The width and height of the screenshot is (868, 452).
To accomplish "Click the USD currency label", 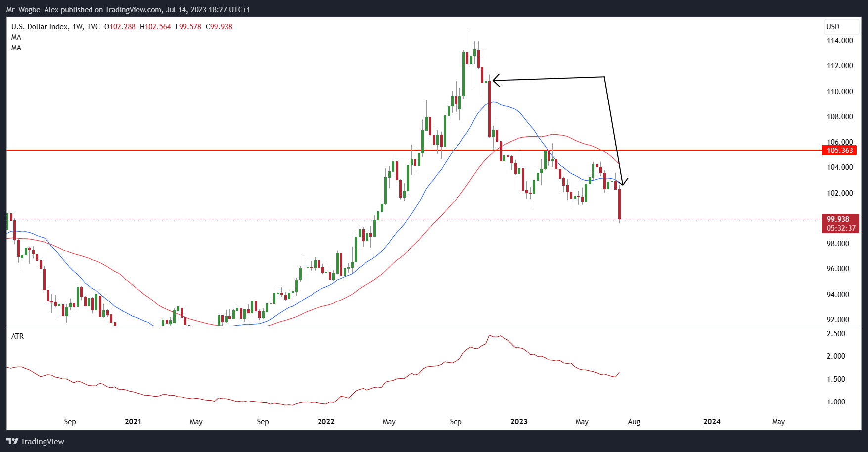I will tap(833, 27).
